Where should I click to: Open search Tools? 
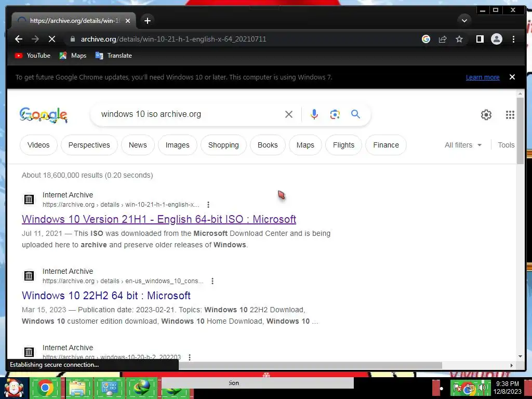coord(506,145)
